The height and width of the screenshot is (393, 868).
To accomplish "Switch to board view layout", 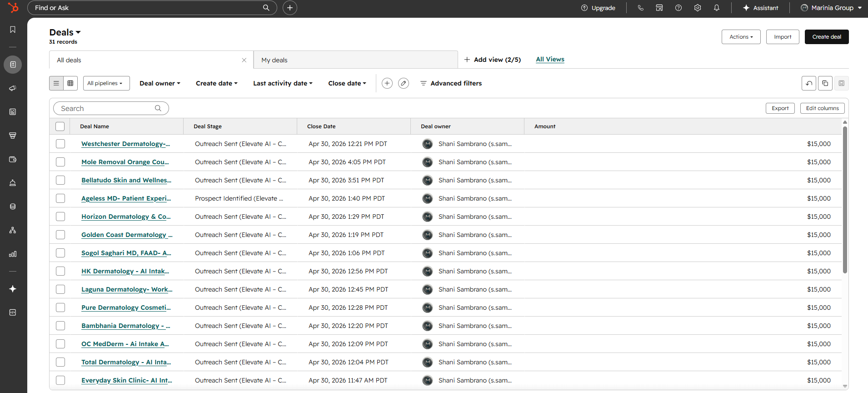I will click(x=70, y=83).
